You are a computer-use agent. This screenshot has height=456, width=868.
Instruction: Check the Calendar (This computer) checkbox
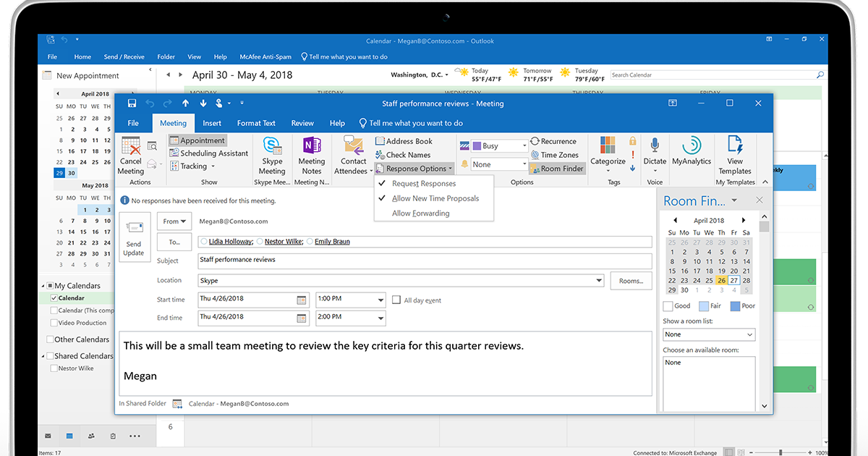tap(54, 311)
